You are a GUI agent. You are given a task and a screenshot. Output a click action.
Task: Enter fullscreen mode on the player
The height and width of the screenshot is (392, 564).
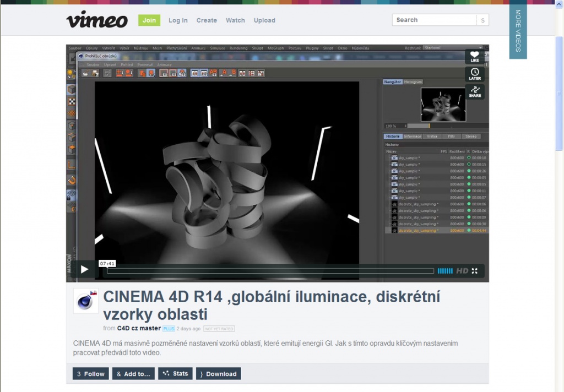pyautogui.click(x=475, y=271)
